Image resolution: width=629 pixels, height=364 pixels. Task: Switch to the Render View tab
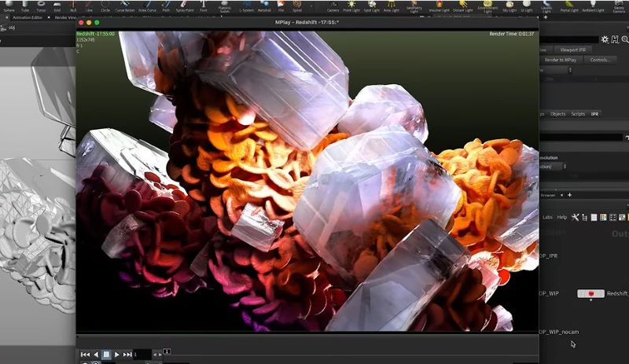click(x=65, y=17)
